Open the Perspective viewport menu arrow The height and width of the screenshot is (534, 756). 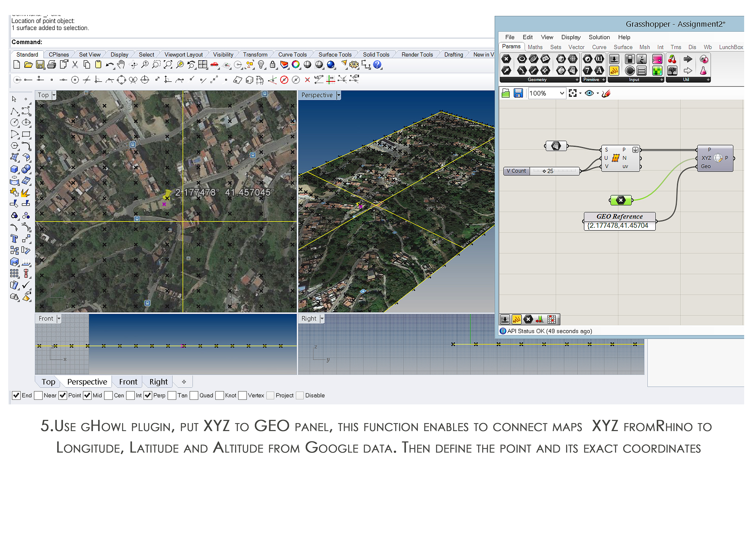pyautogui.click(x=339, y=95)
